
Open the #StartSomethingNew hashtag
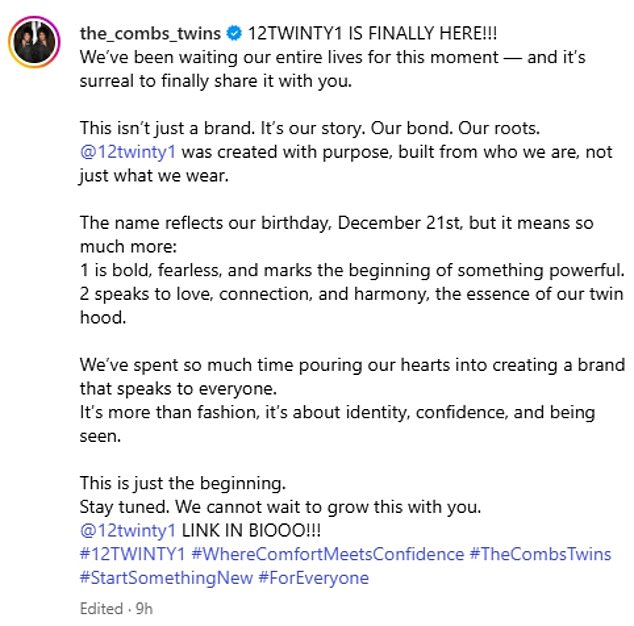(166, 577)
